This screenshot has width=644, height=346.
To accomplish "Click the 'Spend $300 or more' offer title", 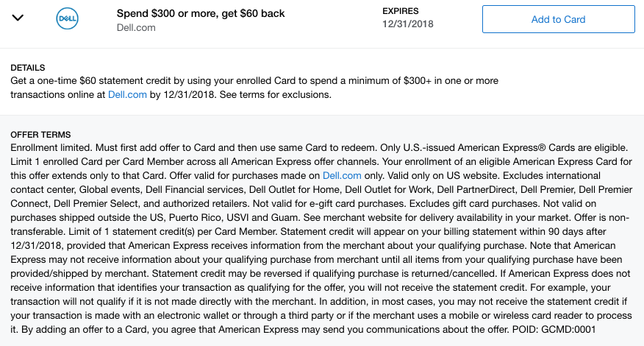I will pyautogui.click(x=201, y=13).
